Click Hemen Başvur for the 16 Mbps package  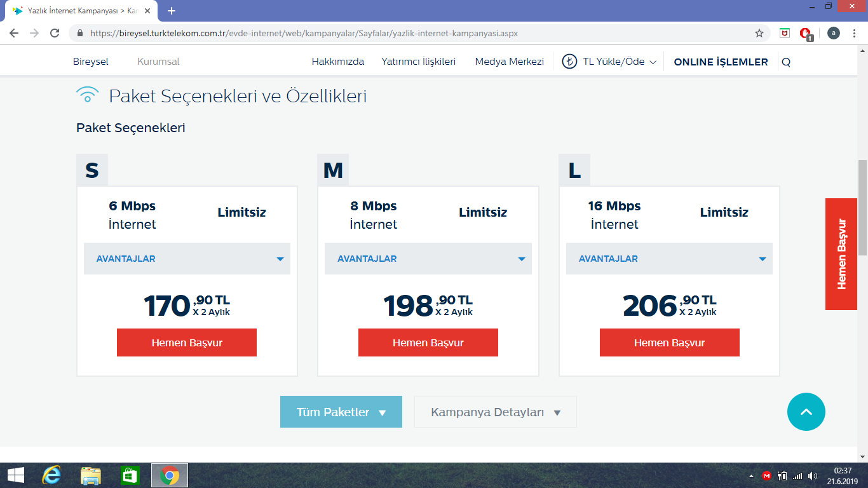670,342
